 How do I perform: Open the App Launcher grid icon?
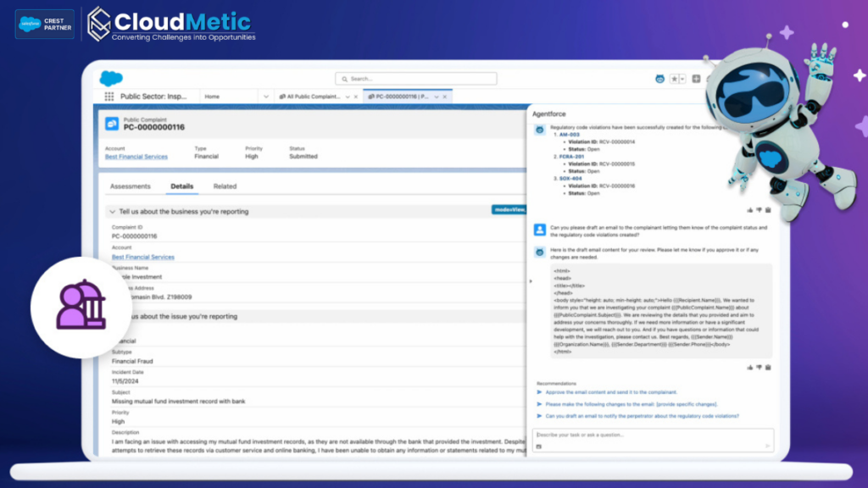point(109,97)
